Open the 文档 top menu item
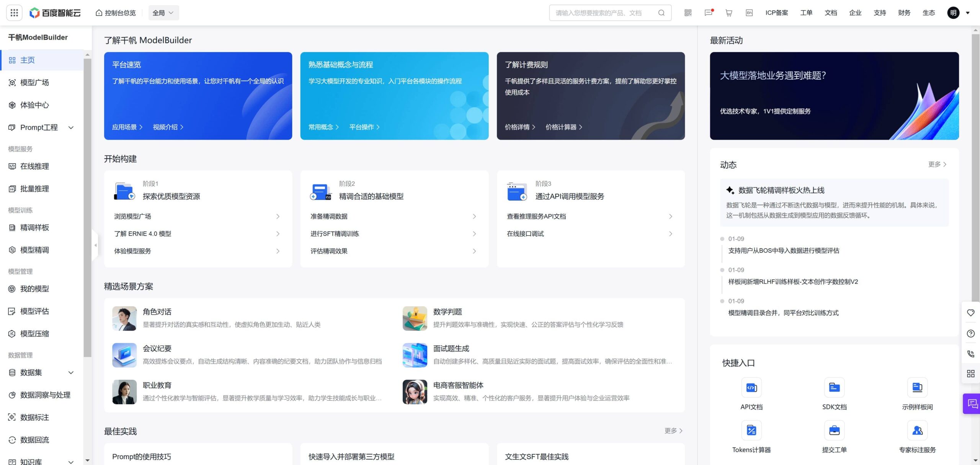 [x=831, y=13]
